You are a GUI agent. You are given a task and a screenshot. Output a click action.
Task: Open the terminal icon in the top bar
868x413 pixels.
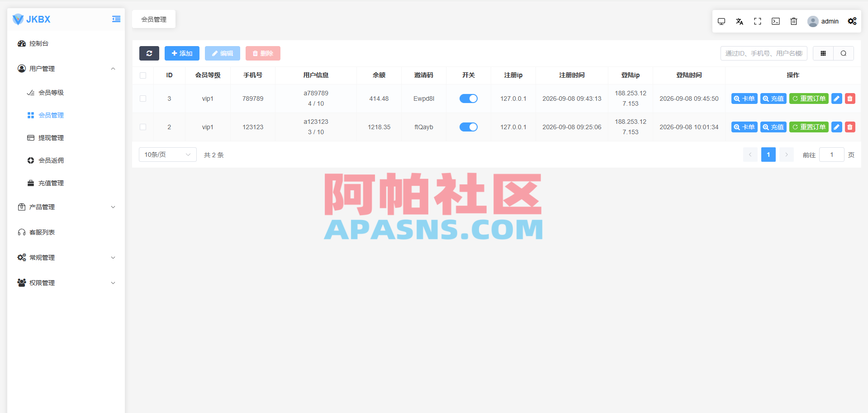coord(776,21)
